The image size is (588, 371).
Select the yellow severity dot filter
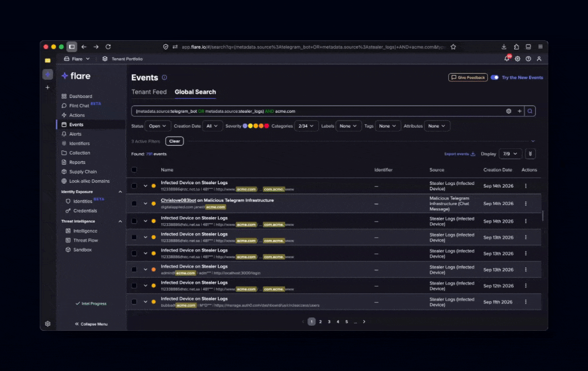pyautogui.click(x=250, y=126)
